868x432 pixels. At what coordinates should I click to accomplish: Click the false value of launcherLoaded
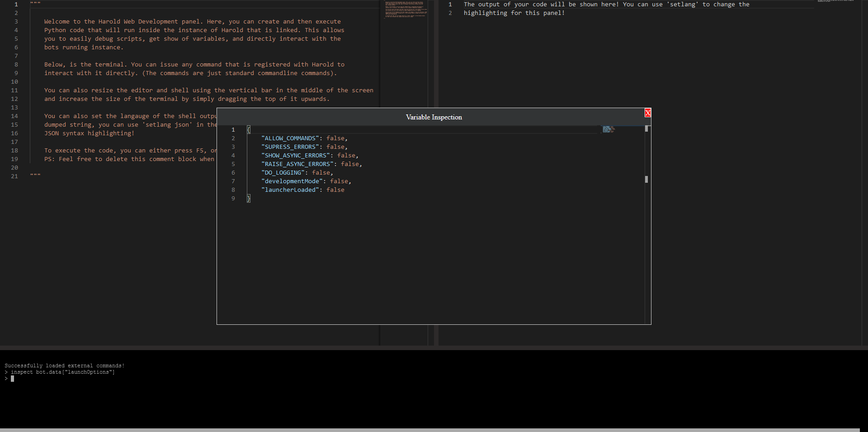tap(335, 190)
